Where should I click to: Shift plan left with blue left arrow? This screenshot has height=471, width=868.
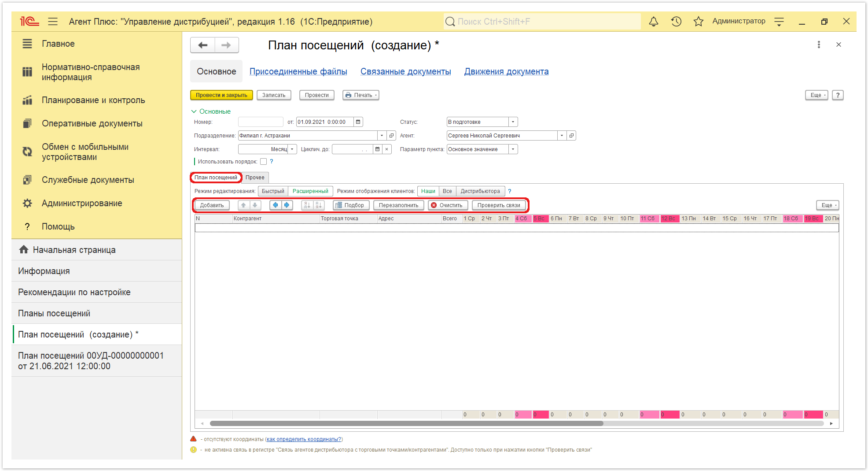pos(276,205)
